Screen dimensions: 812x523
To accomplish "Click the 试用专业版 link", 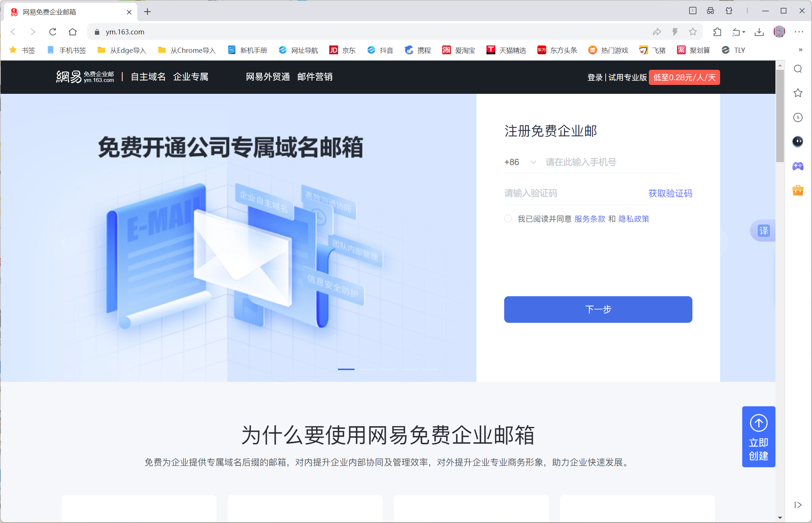I will pyautogui.click(x=627, y=78).
